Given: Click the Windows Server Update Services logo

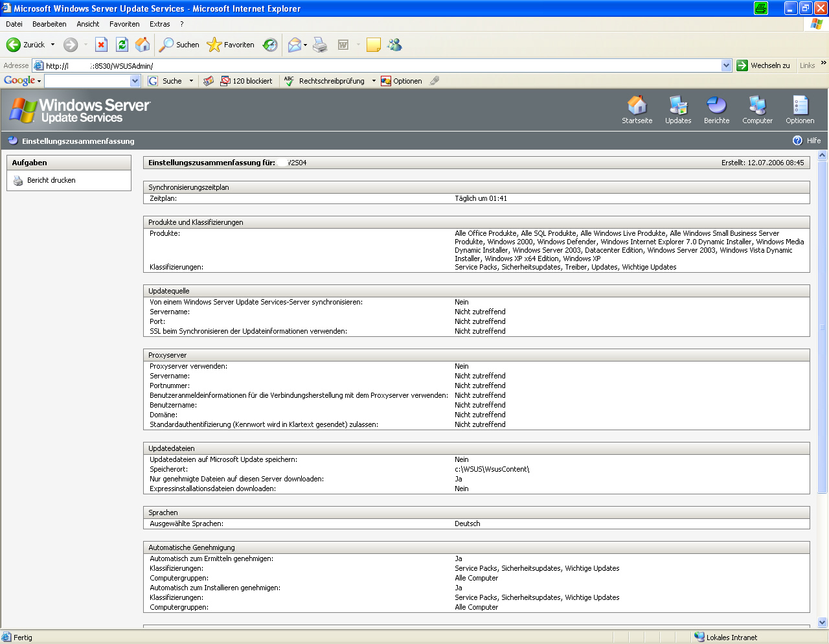Looking at the screenshot, I should [x=80, y=110].
